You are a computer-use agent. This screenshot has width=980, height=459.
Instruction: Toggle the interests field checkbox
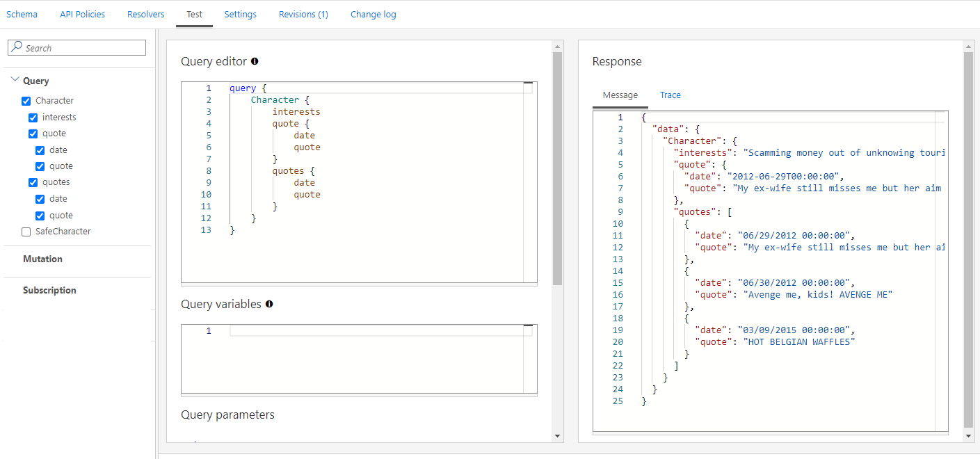33,118
